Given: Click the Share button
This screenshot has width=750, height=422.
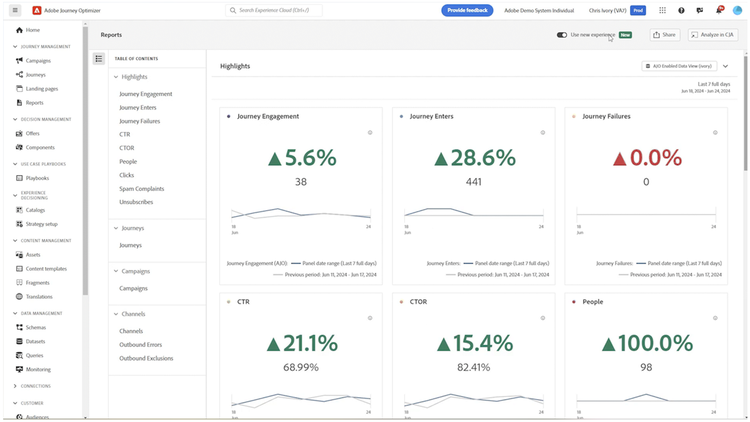Looking at the screenshot, I should [664, 35].
